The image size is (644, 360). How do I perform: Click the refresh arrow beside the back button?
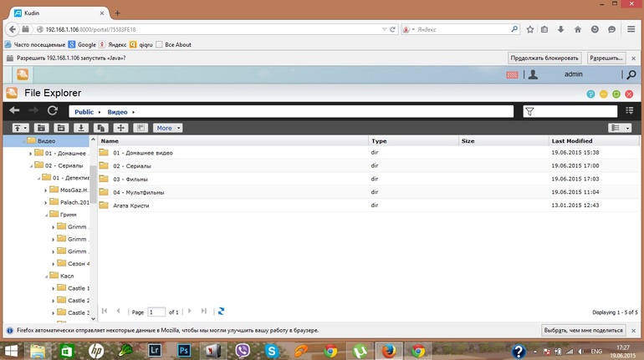53,111
